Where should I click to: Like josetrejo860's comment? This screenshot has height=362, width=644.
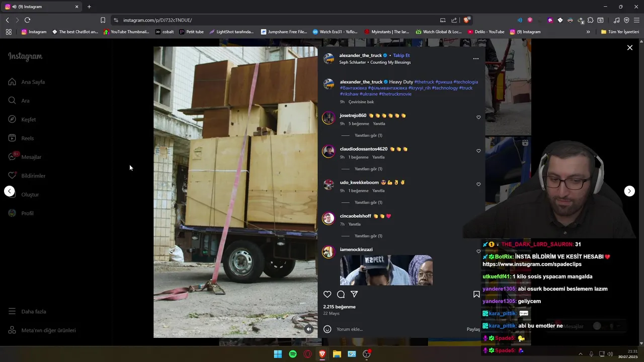(478, 117)
